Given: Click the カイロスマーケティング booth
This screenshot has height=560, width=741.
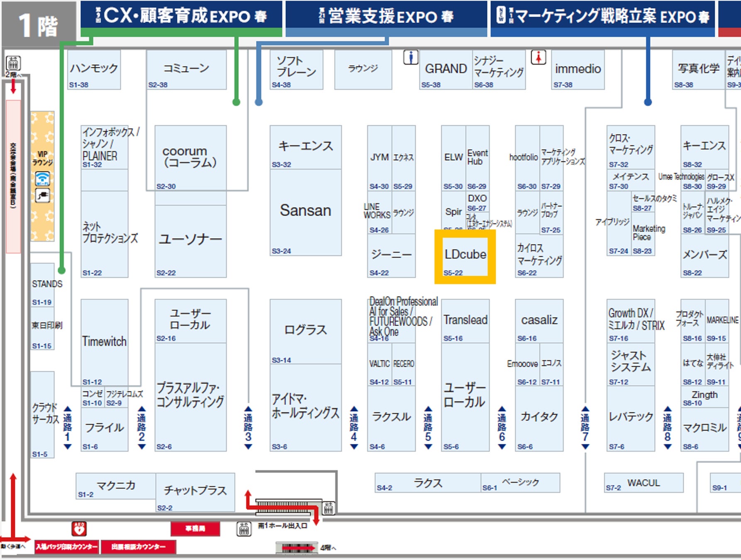Looking at the screenshot, I should tap(539, 256).
